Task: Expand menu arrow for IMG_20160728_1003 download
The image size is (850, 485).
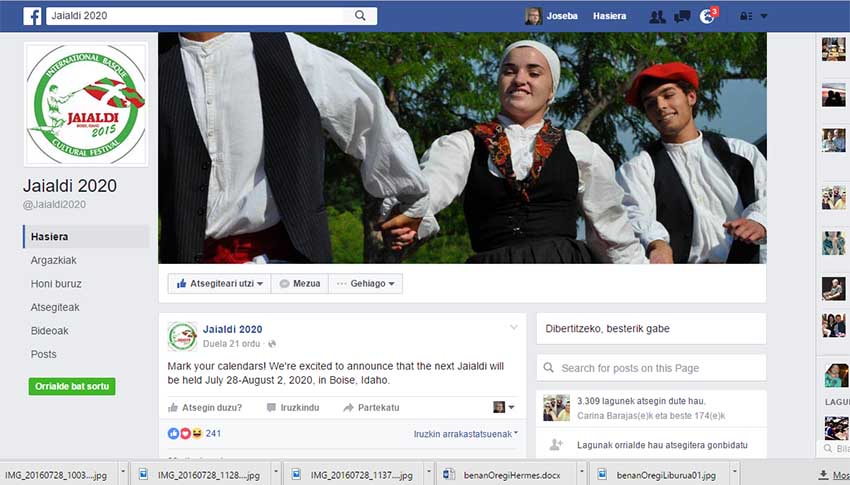Action: click(x=123, y=473)
